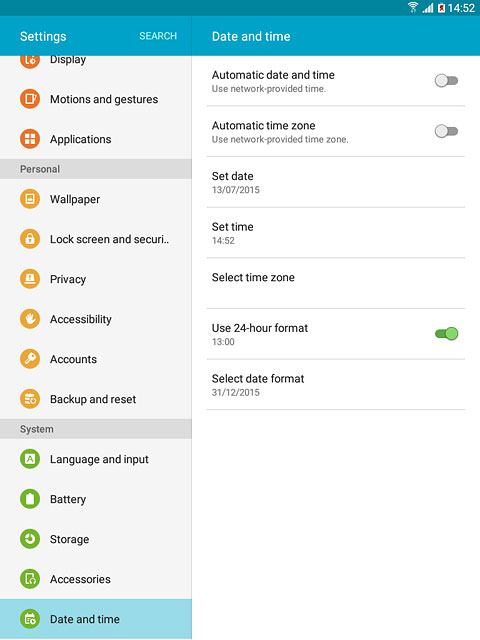This screenshot has height=640, width=480.
Task: Open the Set date picker
Action: pos(336,182)
